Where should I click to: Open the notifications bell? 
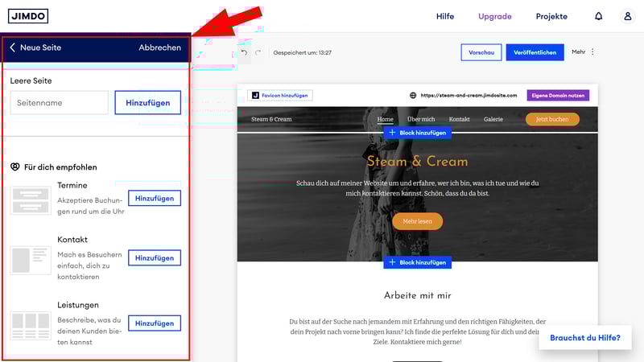[x=599, y=16]
